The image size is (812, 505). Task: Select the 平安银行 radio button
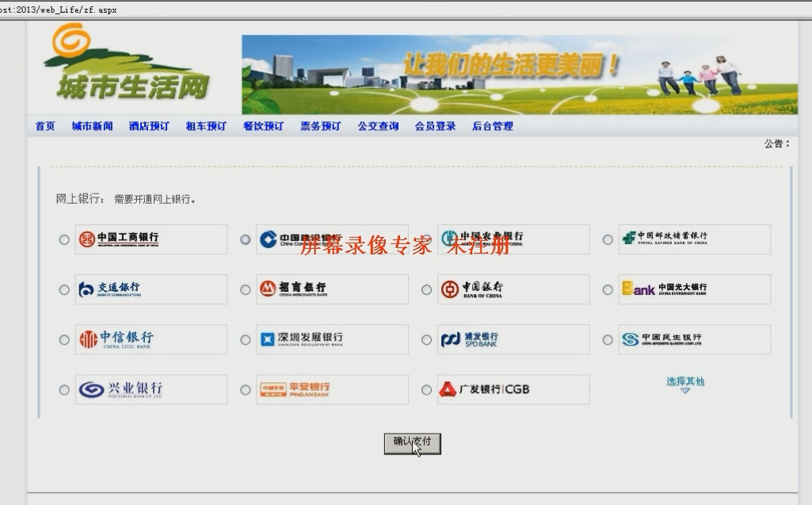(246, 390)
